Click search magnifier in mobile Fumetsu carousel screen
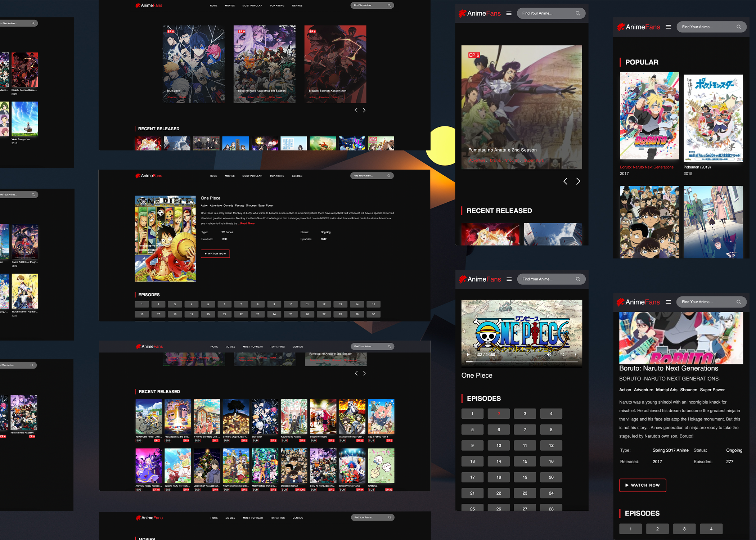The width and height of the screenshot is (756, 540). pyautogui.click(x=578, y=13)
